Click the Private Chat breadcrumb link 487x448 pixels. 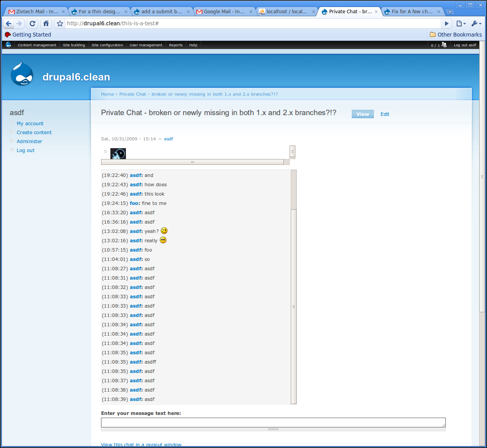199,94
